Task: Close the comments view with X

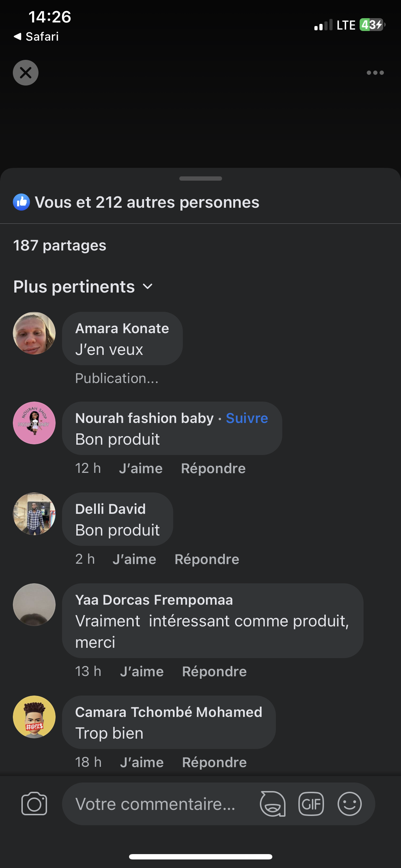Action: pyautogui.click(x=26, y=73)
